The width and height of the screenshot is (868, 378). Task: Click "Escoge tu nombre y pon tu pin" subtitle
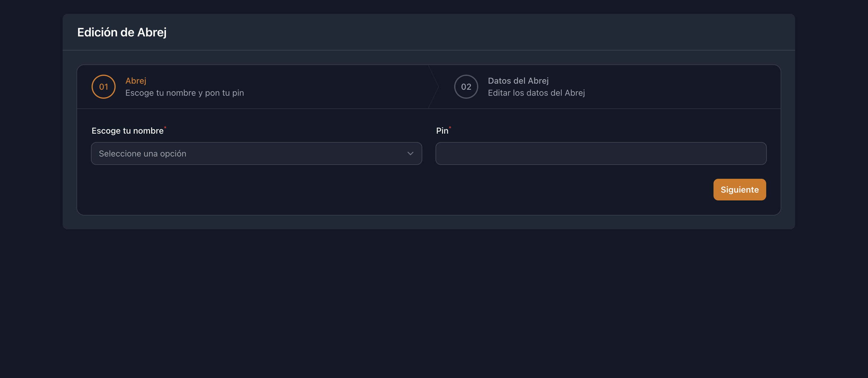pyautogui.click(x=184, y=93)
